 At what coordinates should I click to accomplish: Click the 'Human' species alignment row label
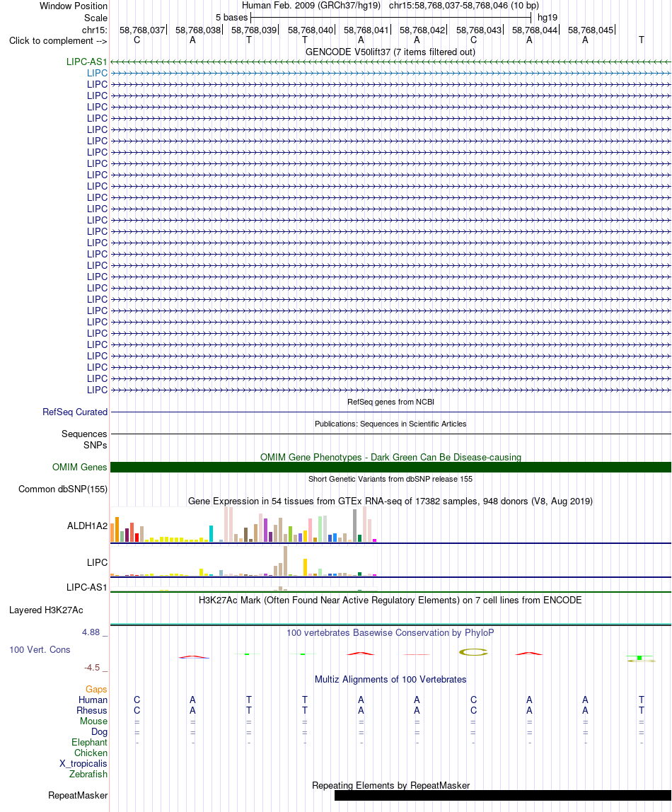[x=93, y=700]
